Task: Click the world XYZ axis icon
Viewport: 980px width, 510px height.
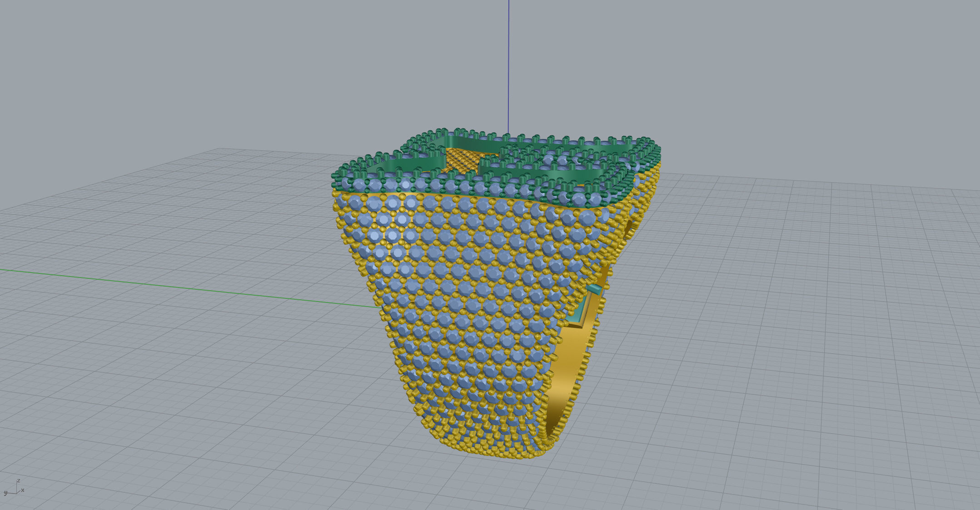Action: pos(14,488)
